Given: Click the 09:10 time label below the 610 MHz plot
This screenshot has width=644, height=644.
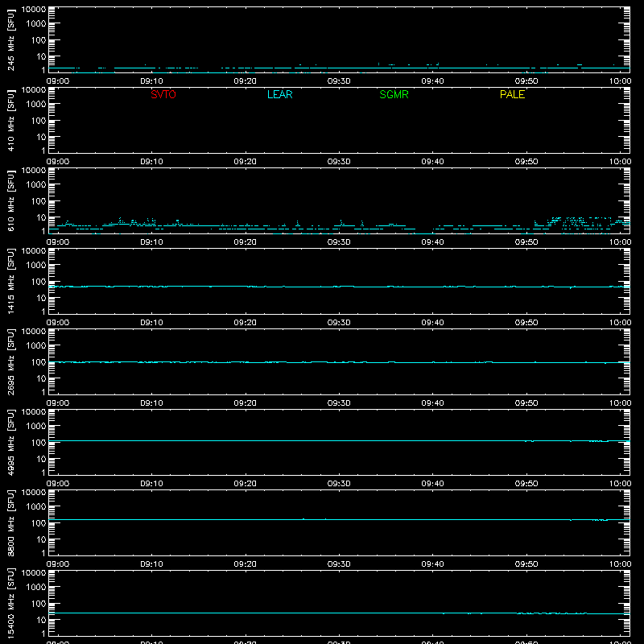Looking at the screenshot, I should tap(151, 242).
